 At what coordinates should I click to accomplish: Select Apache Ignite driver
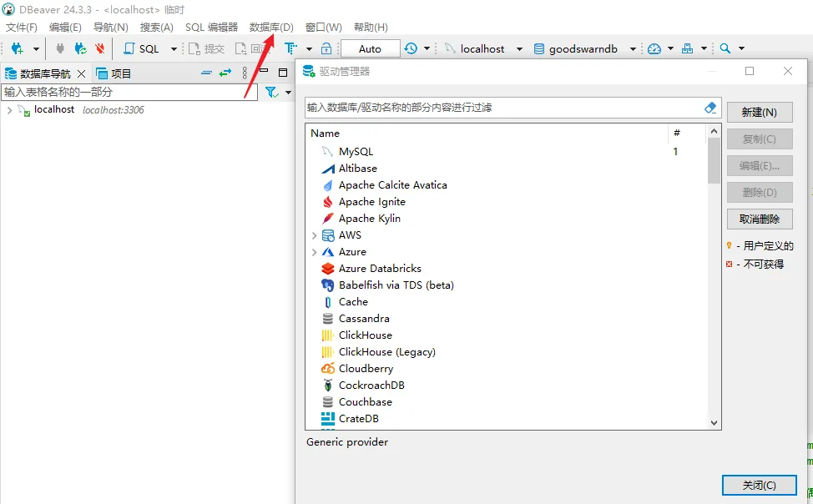[x=371, y=202]
